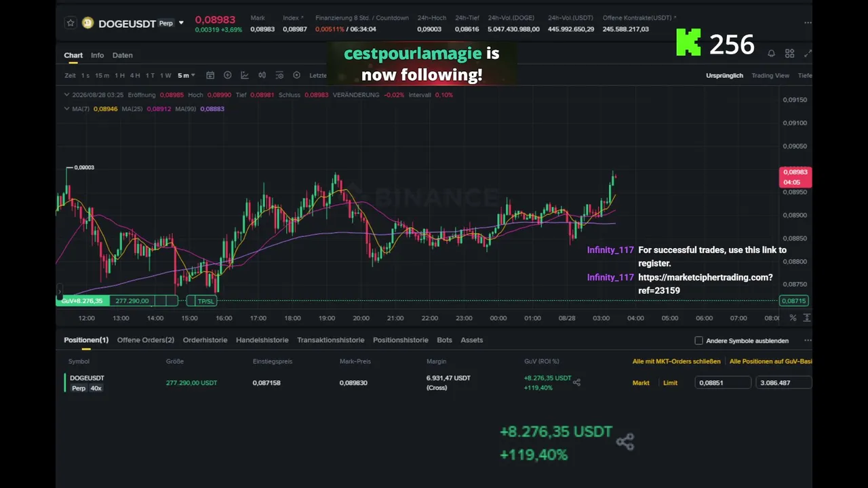Image resolution: width=868 pixels, height=488 pixels.
Task: Collapse the OHLC info line chevron
Action: pos(66,95)
